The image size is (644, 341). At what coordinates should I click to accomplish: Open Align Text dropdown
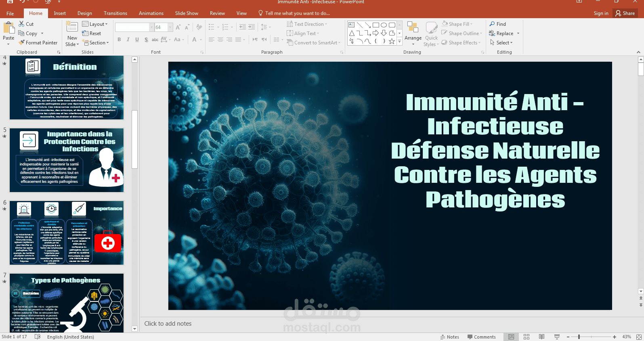[303, 33]
